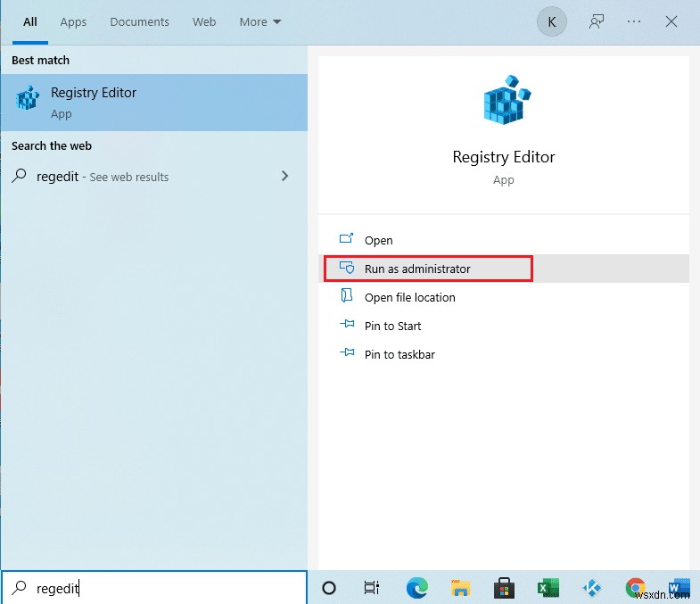Choose Run as administrator

click(504, 269)
